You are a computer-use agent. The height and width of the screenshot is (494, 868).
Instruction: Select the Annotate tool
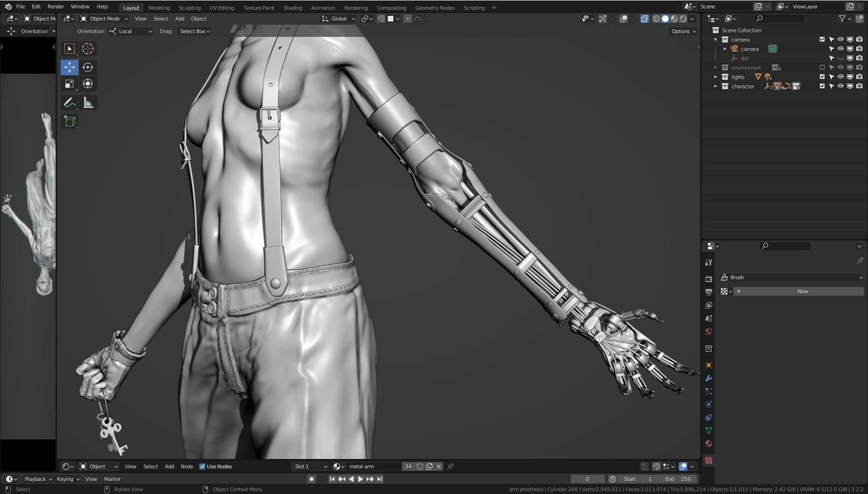pos(69,102)
